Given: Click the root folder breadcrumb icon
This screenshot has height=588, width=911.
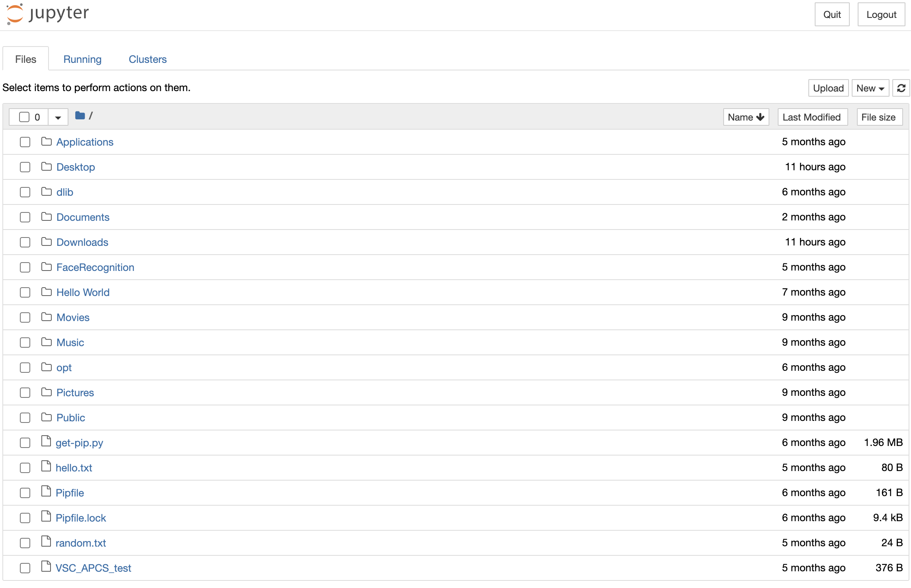Looking at the screenshot, I should pyautogui.click(x=80, y=116).
